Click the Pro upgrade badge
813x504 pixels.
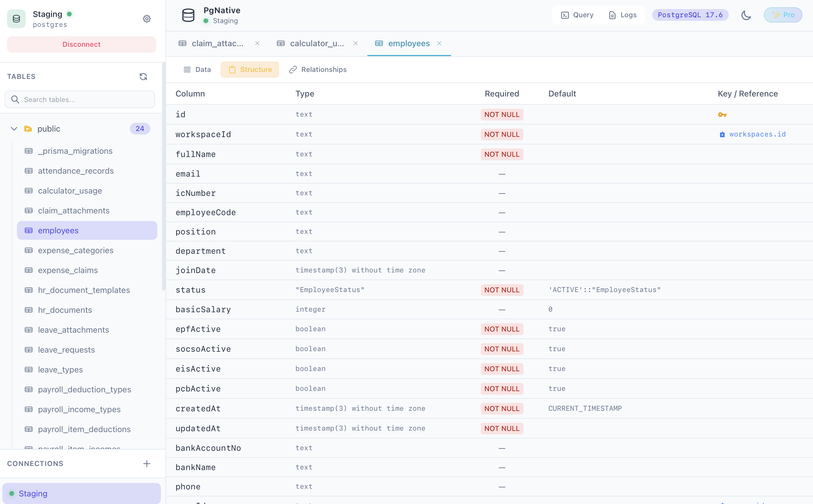pos(783,15)
